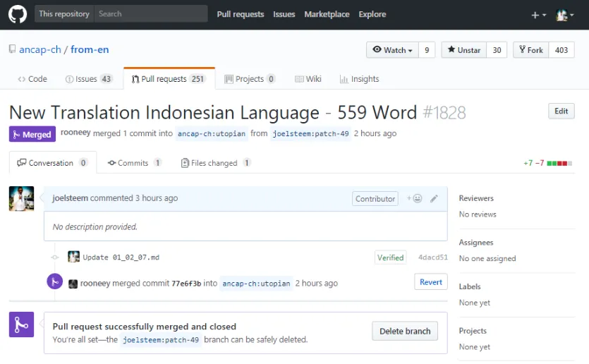
Task: Open the watchers count 9
Action: 427,50
